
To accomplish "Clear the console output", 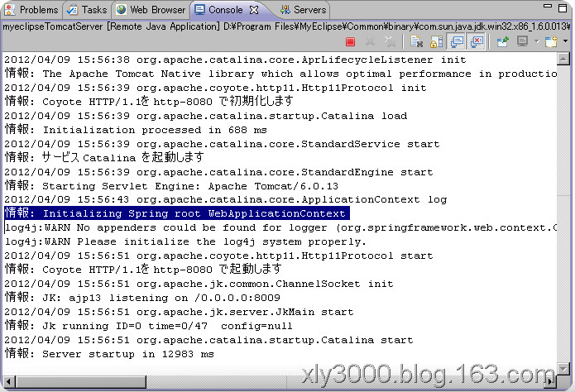I will click(x=416, y=42).
